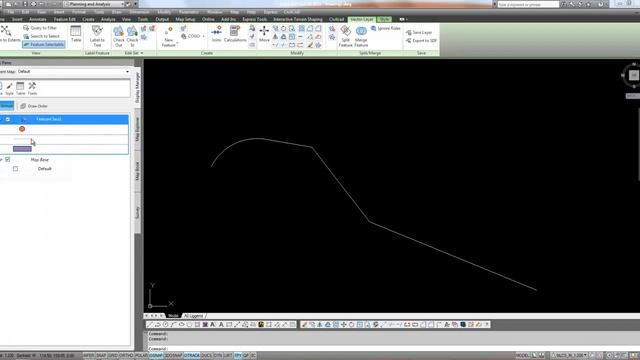Screen dimensions: 640x360
Task: Click the MODEL space status button
Action: 522,356
